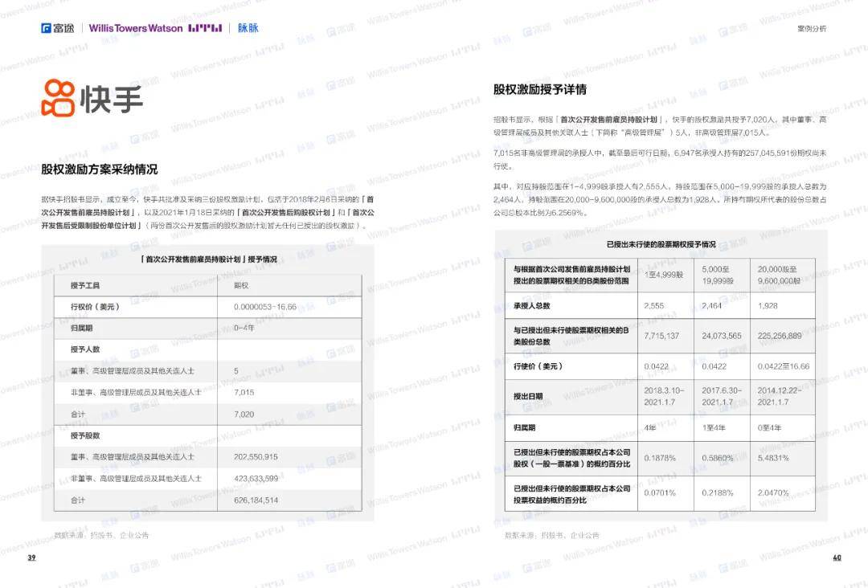Select the total grantee count 7,020
This screenshot has height=588, width=868.
tap(244, 414)
